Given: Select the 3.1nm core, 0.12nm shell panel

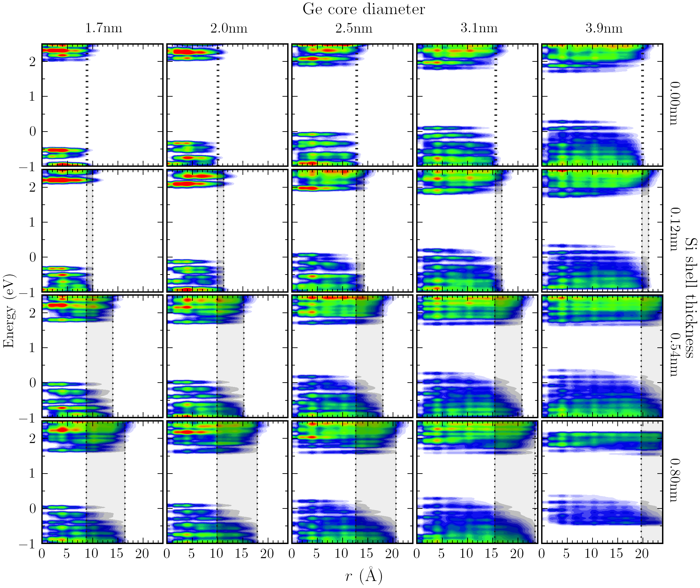Looking at the screenshot, I should 477,231.
